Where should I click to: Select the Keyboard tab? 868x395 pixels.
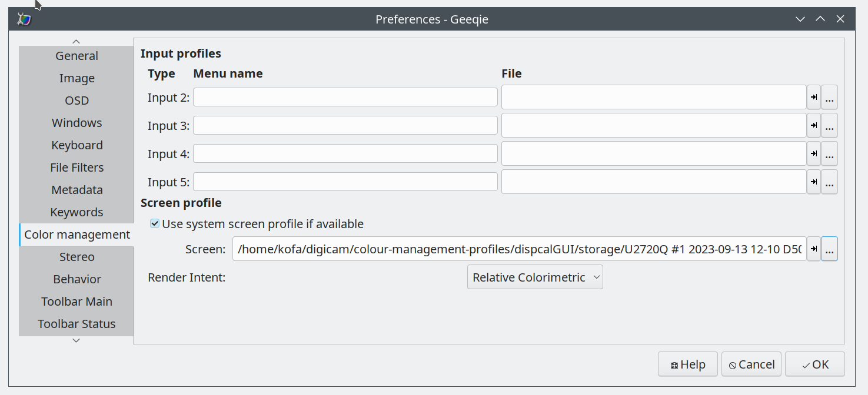pos(77,145)
